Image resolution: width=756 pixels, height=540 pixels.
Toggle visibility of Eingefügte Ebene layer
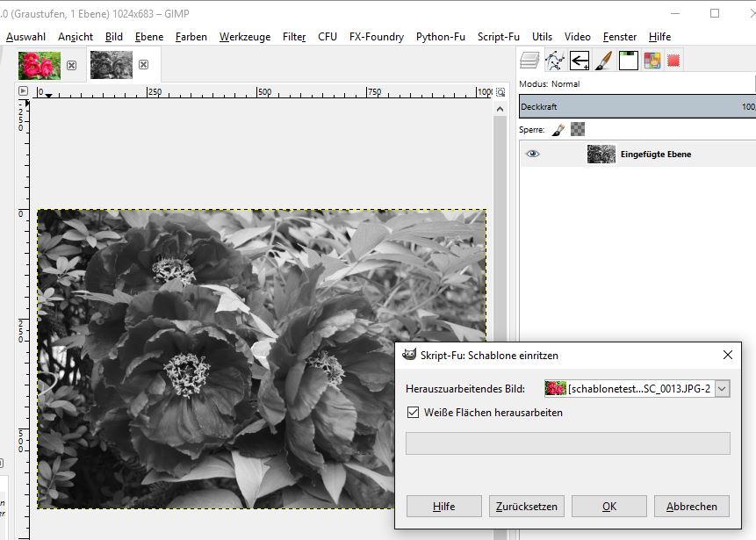tap(532, 155)
